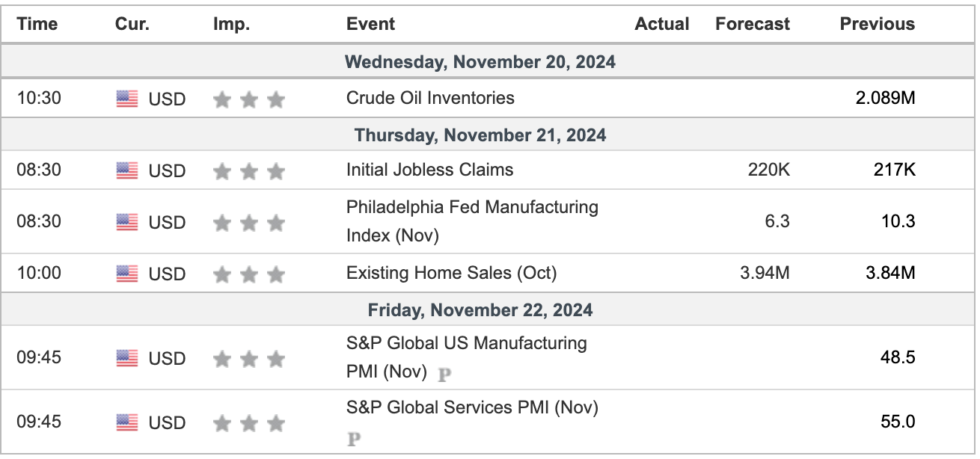Click preliminary P icon under S&P Global Services PMI
This screenshot has width=980, height=459.
tap(354, 438)
